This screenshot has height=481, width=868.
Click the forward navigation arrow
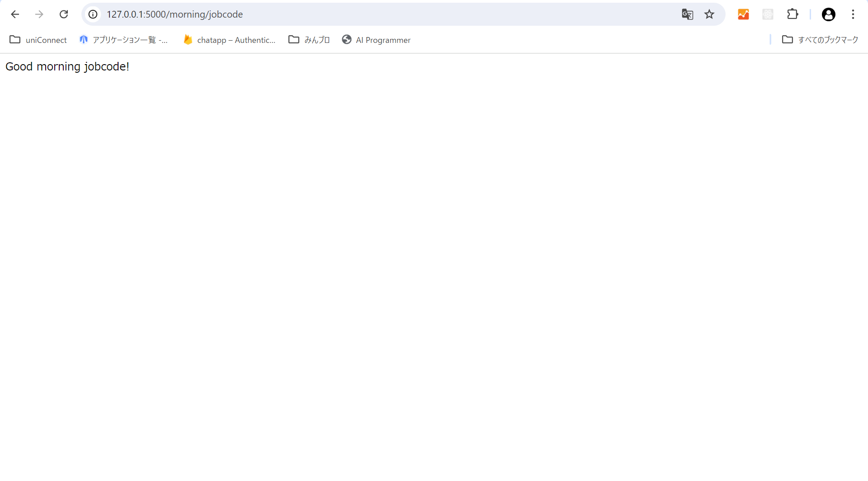pyautogui.click(x=39, y=14)
